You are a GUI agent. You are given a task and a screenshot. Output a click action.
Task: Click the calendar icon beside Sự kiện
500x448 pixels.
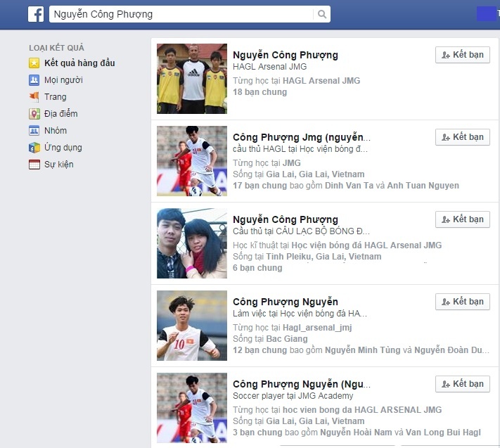point(34,165)
